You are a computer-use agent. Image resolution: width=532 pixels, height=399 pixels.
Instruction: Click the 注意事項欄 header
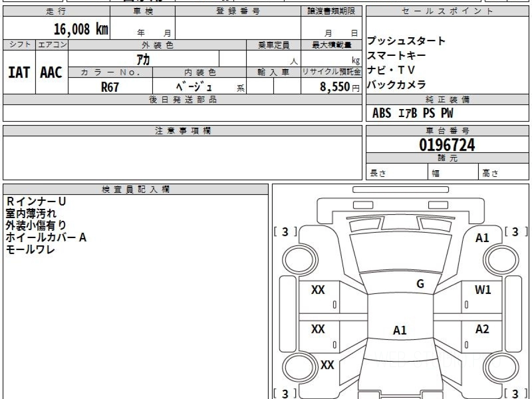pos(183,131)
